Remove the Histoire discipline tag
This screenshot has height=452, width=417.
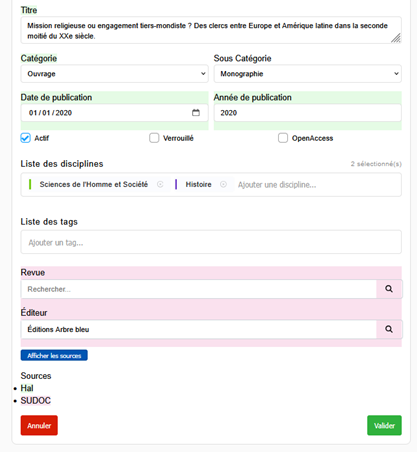coord(223,184)
